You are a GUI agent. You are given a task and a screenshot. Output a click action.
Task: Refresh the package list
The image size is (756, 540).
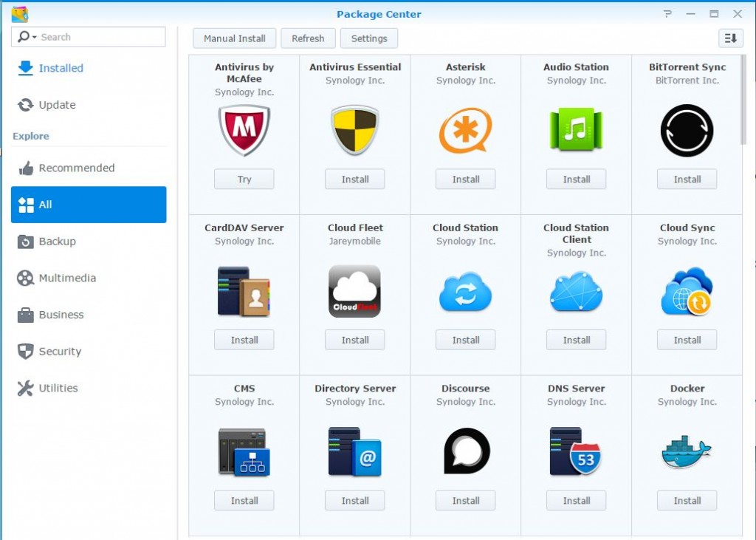coord(308,38)
